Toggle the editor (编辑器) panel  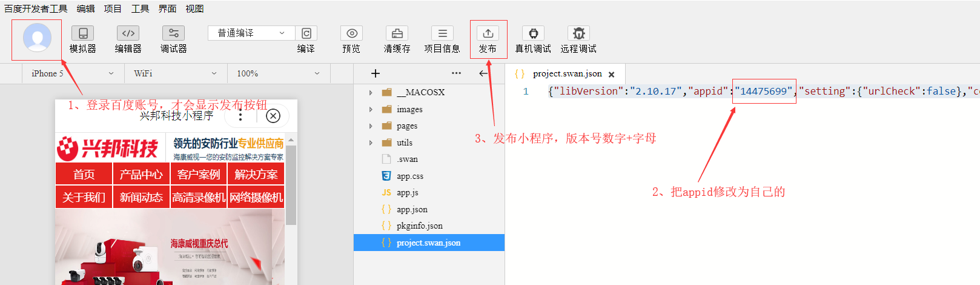128,33
